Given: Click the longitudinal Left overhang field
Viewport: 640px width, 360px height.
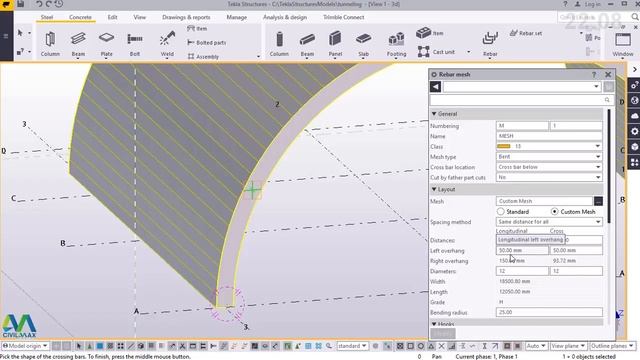Looking at the screenshot, I should click(x=522, y=250).
